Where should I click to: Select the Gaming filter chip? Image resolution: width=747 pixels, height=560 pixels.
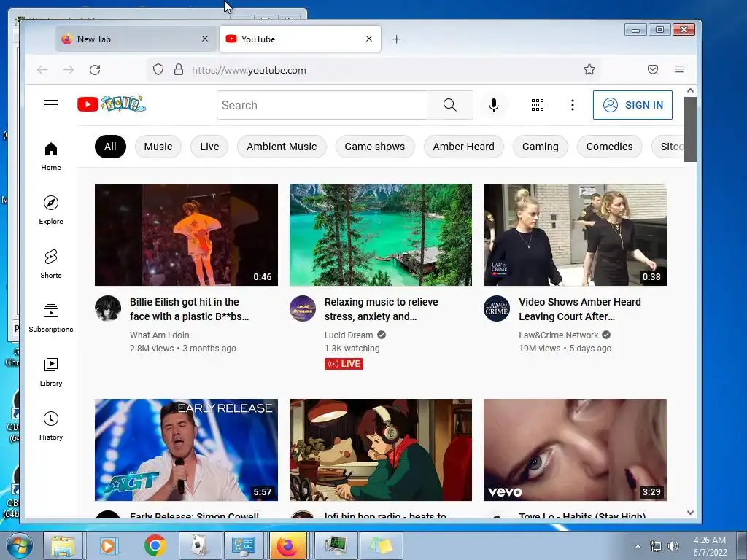pyautogui.click(x=541, y=147)
